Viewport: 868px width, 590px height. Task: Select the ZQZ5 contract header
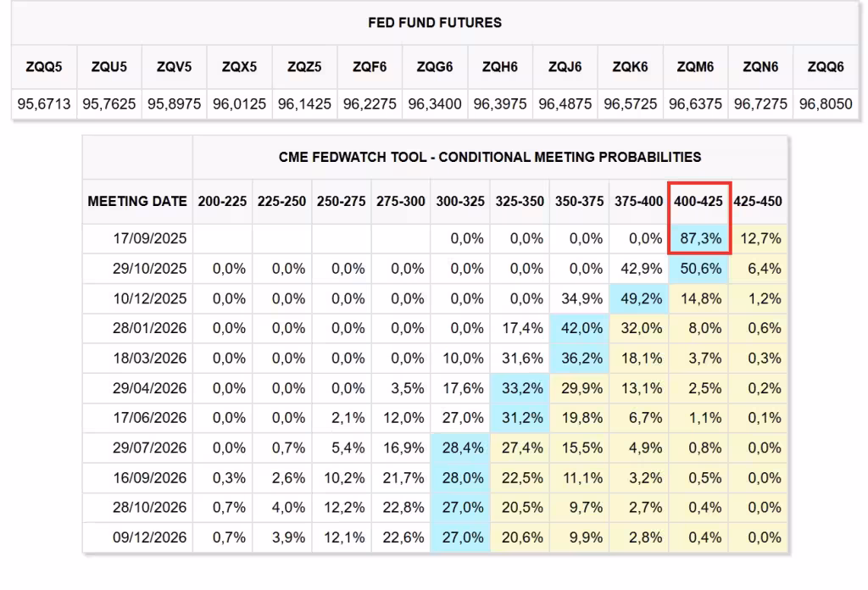pos(304,66)
